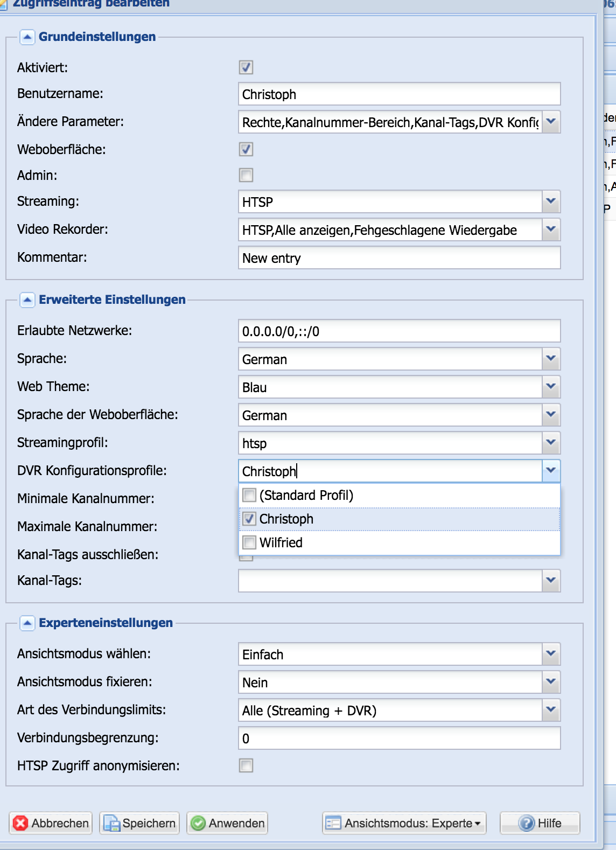Image resolution: width=616 pixels, height=850 pixels.
Task: Open the Ansichtsmodus wählen dropdown
Action: [551, 654]
